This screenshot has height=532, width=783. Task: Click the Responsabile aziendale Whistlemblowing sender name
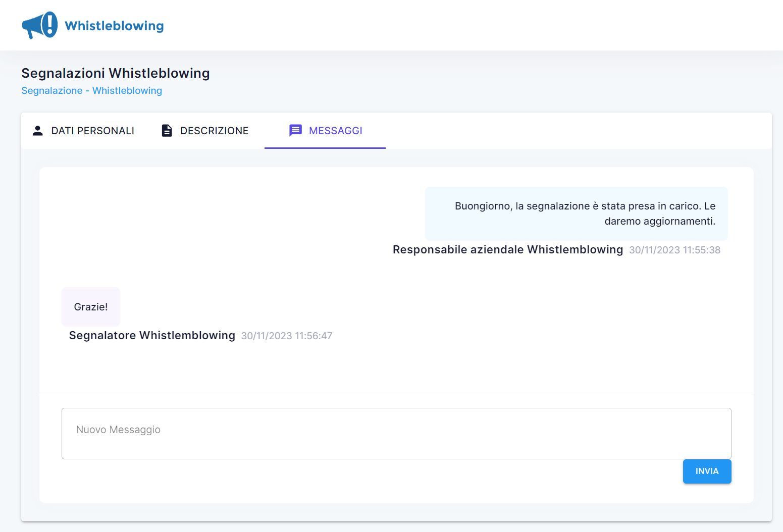(x=507, y=250)
